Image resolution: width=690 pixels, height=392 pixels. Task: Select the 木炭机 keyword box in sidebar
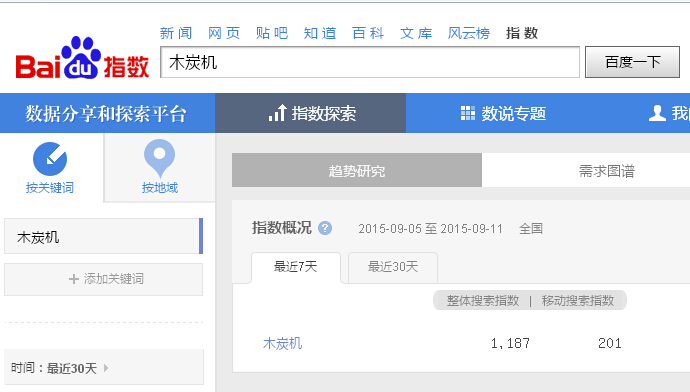click(103, 236)
